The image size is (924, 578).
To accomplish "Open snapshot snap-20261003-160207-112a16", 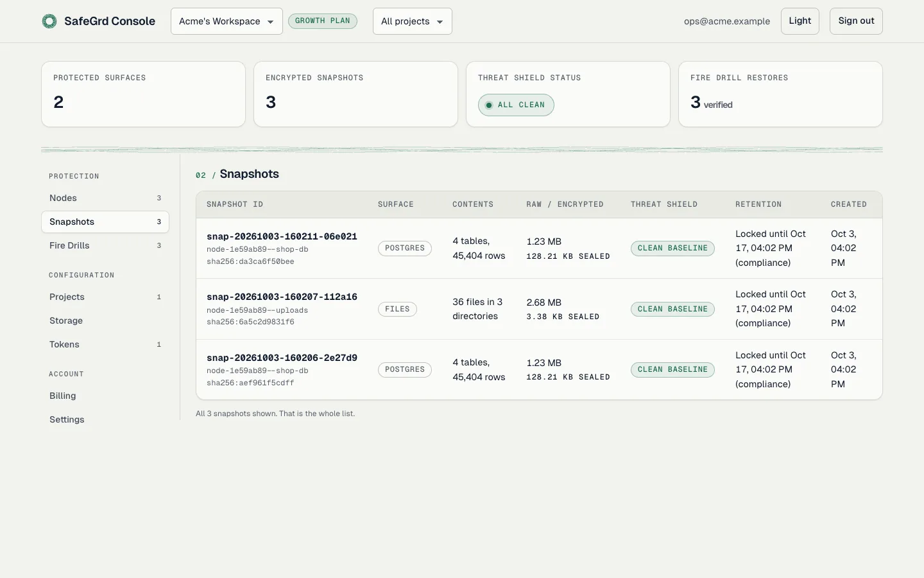I will pyautogui.click(x=282, y=297).
